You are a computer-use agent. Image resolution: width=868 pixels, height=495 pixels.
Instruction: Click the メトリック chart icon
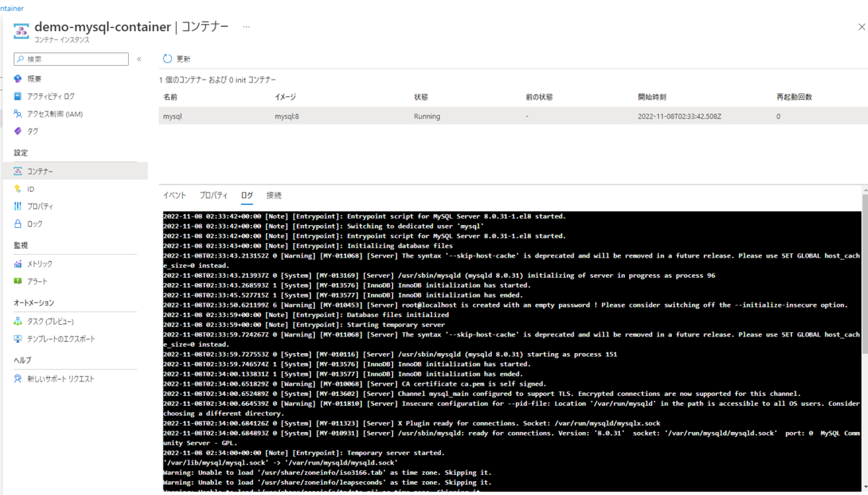pyautogui.click(x=18, y=264)
